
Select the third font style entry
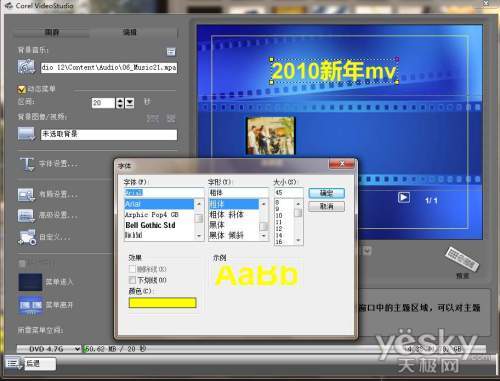234,225
